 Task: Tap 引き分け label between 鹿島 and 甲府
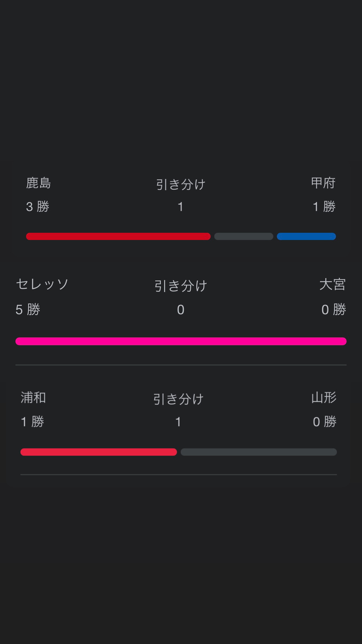point(181,185)
